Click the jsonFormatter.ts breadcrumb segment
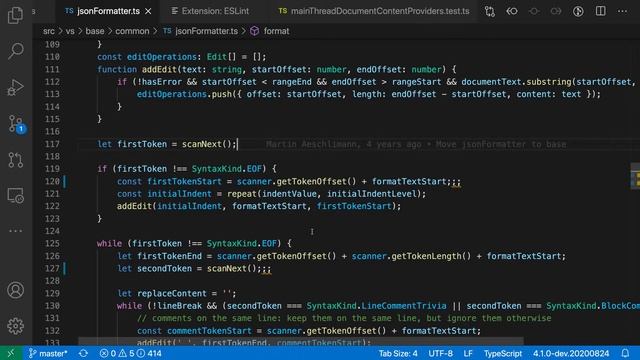The image size is (640, 360). pos(206,31)
